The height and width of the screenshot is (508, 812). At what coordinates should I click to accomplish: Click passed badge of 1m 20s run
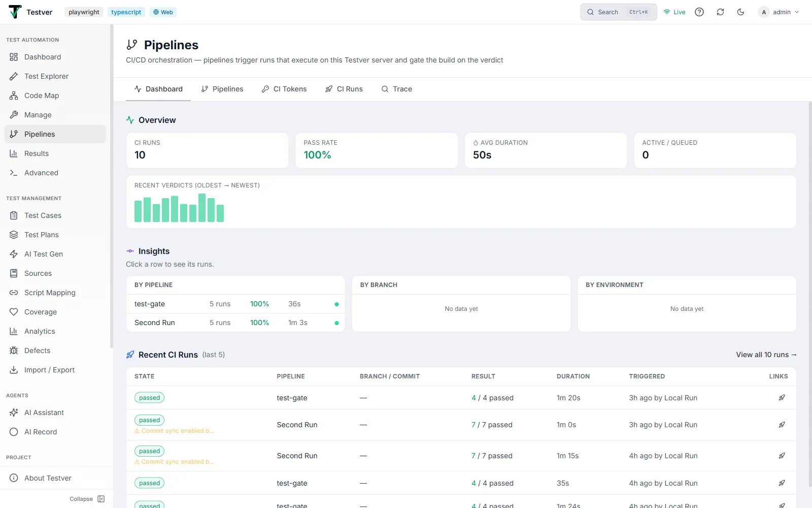149,398
